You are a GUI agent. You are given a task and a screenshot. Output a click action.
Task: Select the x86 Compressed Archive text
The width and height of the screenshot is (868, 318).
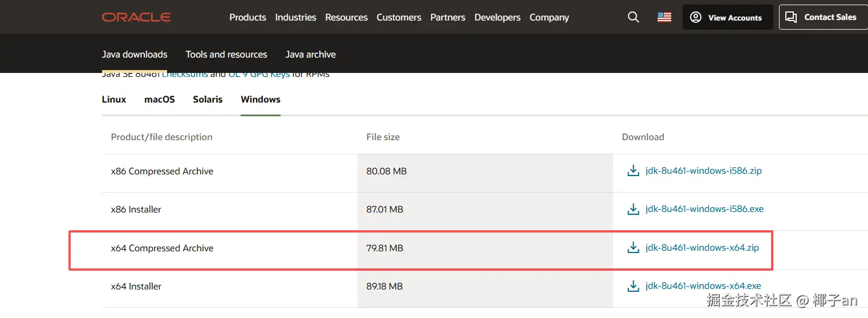[162, 171]
